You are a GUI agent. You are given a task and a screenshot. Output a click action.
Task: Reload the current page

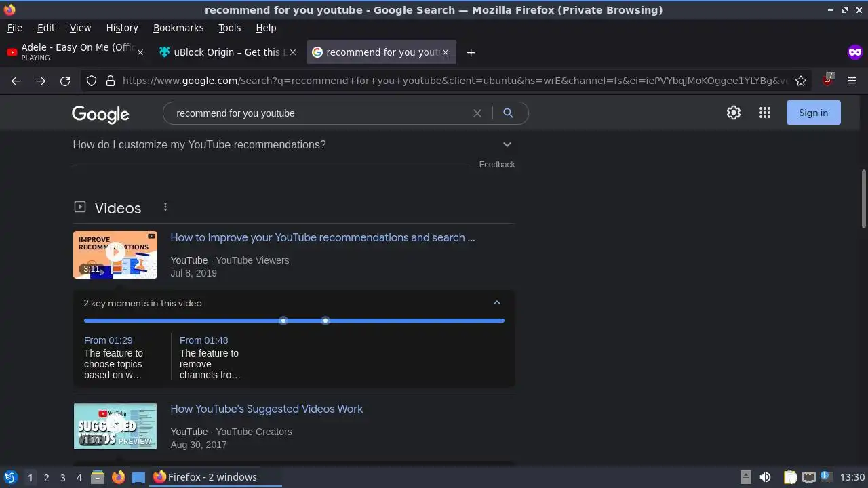(65, 81)
